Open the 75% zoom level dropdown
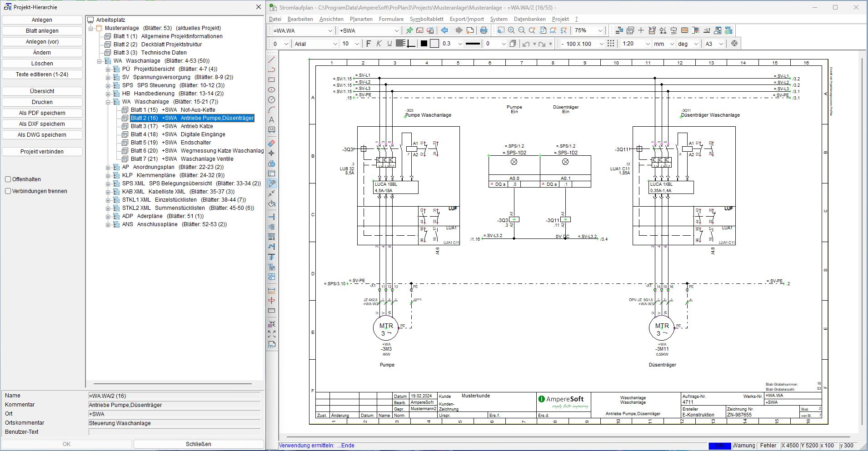Image resolution: width=868 pixels, height=451 pixels. 600,30
